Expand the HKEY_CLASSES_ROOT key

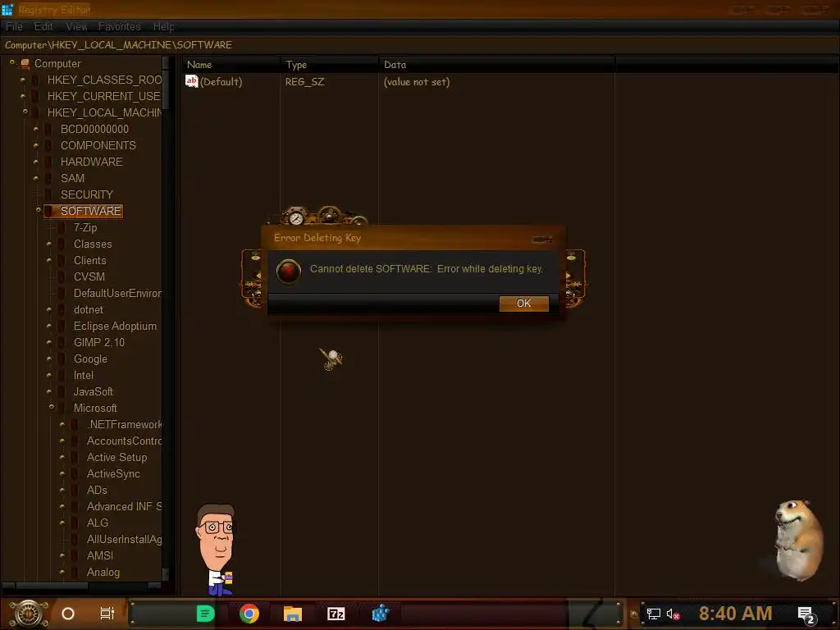[x=22, y=80]
